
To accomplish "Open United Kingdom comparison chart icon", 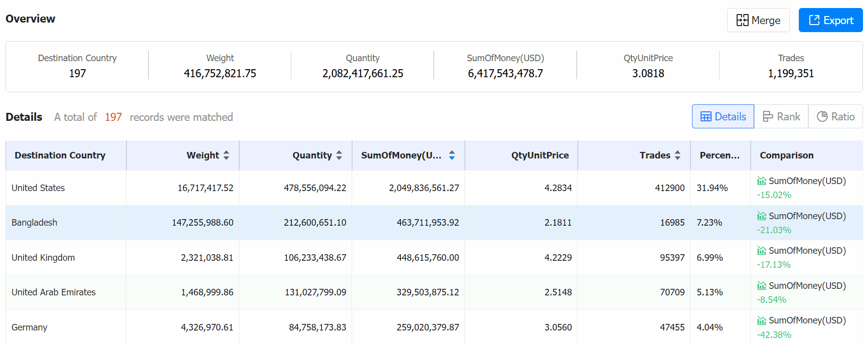I will pyautogui.click(x=761, y=251).
